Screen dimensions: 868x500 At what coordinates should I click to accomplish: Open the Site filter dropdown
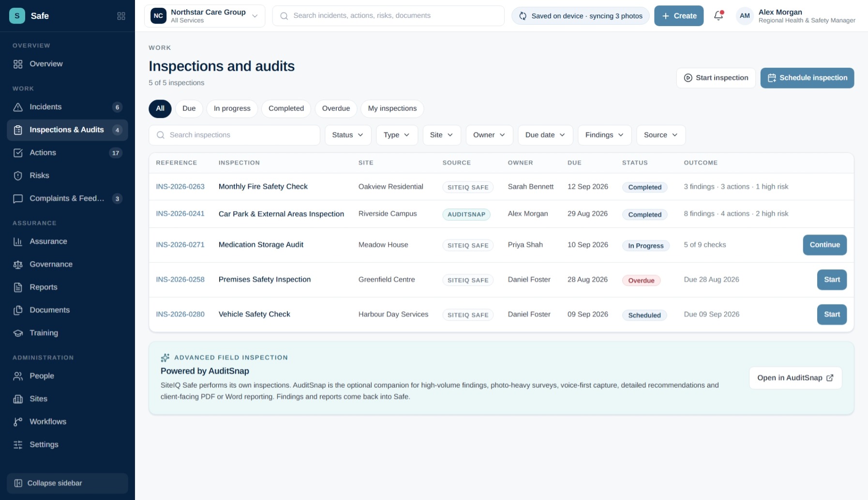point(441,135)
